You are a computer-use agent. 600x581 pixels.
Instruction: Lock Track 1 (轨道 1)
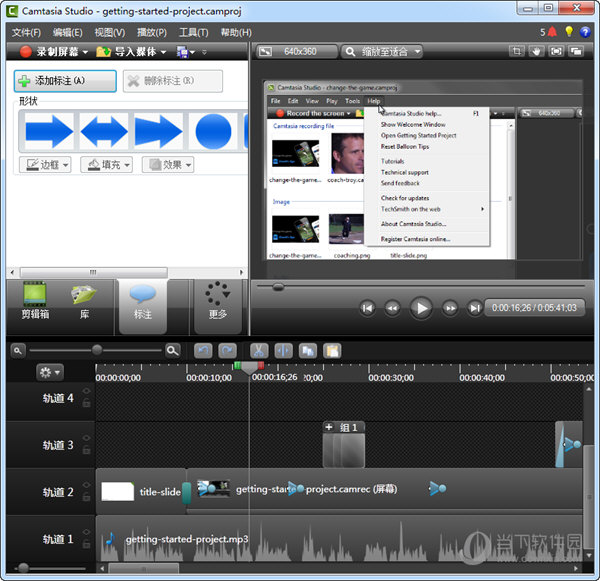pyautogui.click(x=86, y=544)
